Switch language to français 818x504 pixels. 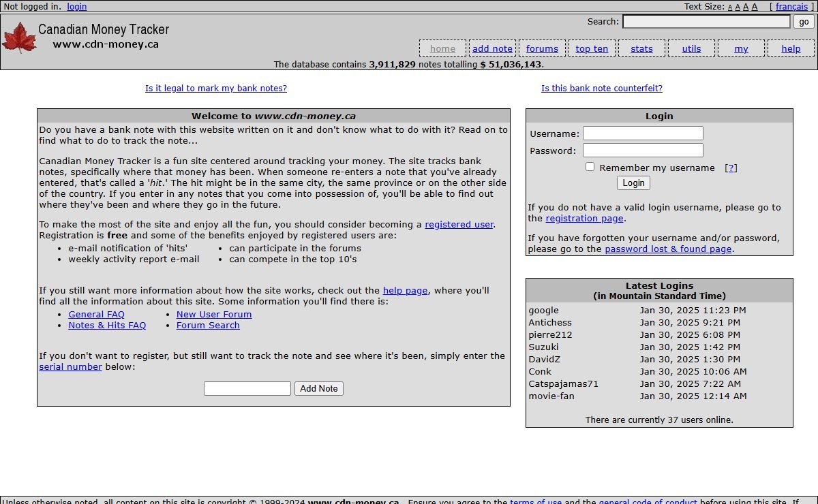(791, 6)
